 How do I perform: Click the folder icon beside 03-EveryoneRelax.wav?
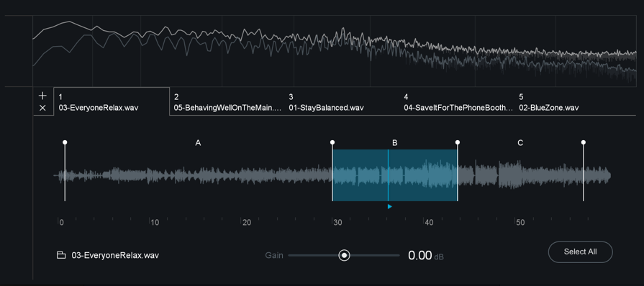[61, 255]
